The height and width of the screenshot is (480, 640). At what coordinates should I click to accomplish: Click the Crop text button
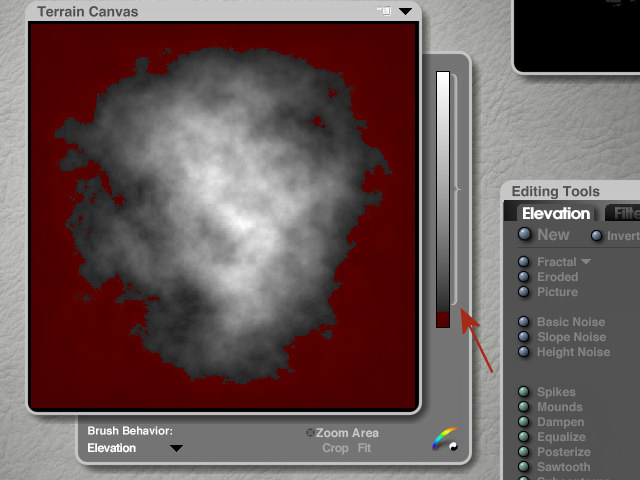click(x=335, y=448)
